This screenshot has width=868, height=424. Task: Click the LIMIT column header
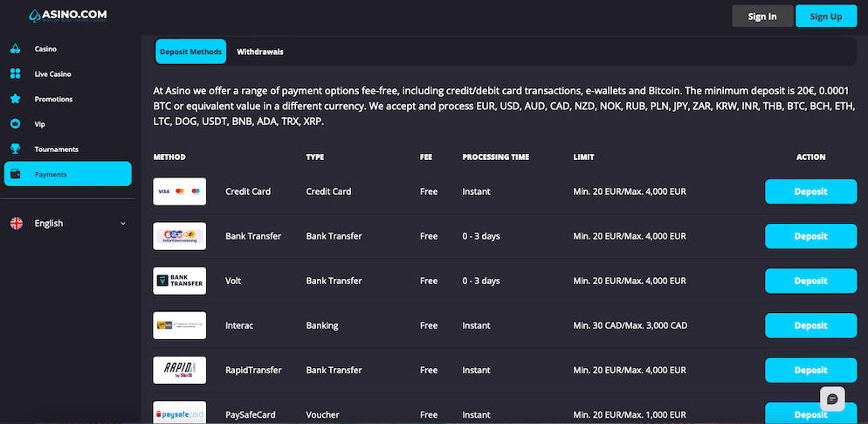tap(583, 156)
